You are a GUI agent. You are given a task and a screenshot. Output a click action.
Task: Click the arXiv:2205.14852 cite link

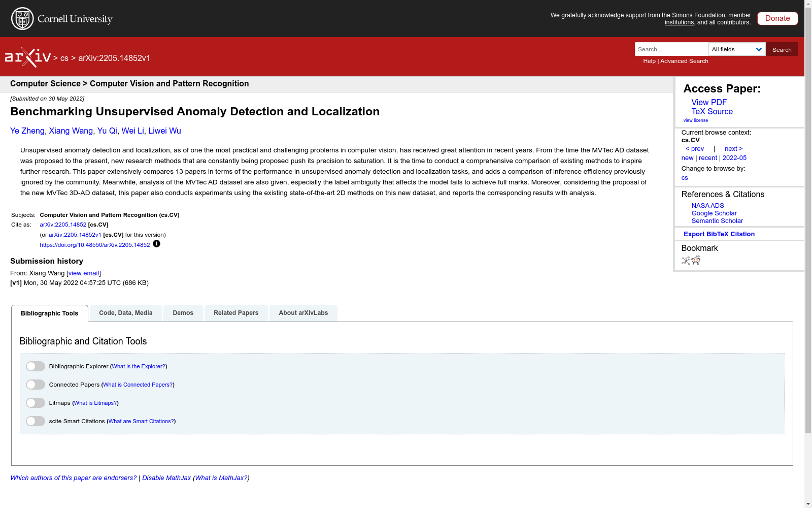pyautogui.click(x=63, y=225)
